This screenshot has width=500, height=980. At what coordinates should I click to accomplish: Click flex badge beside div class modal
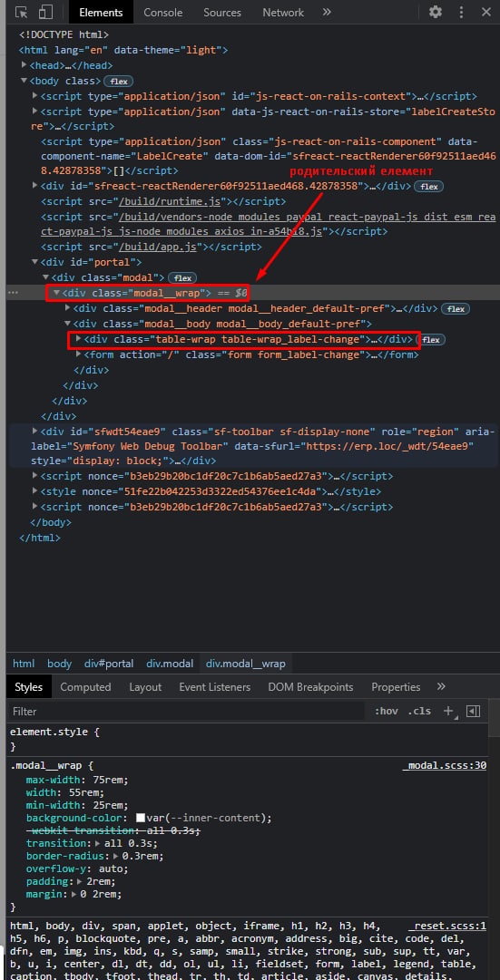182,277
